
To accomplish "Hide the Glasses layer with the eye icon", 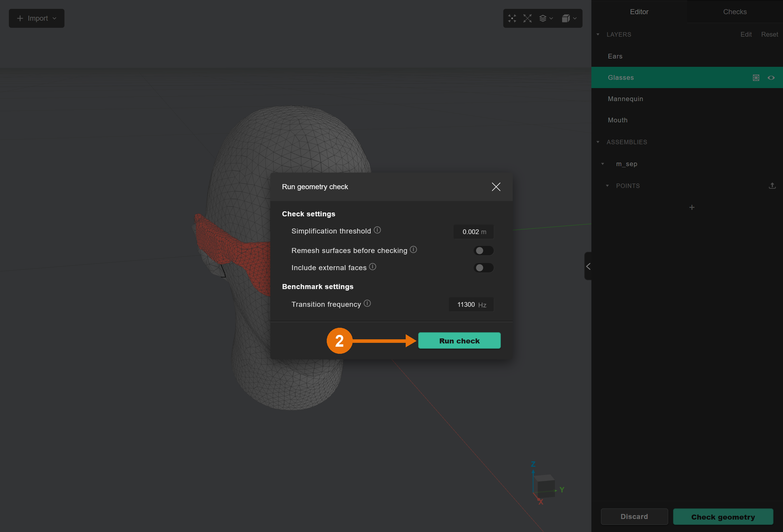I will (771, 78).
